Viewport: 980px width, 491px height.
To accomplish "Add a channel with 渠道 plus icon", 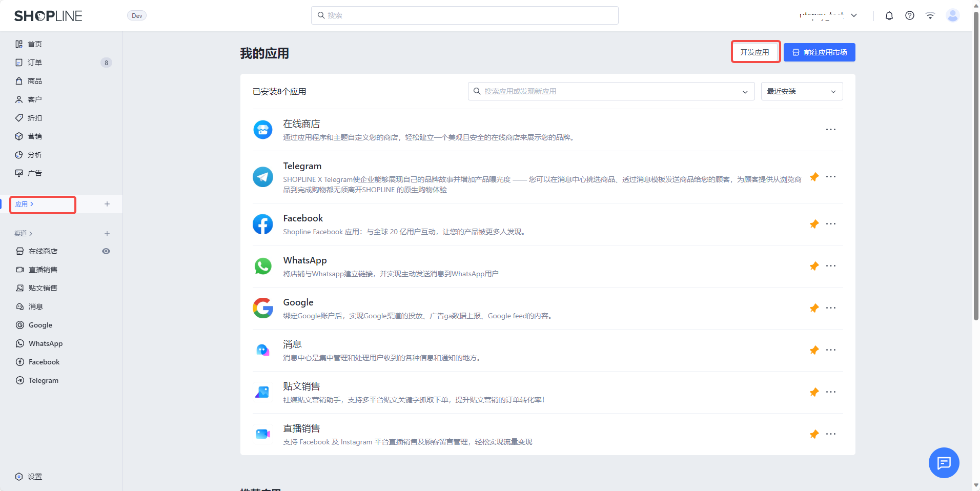I will 107,234.
